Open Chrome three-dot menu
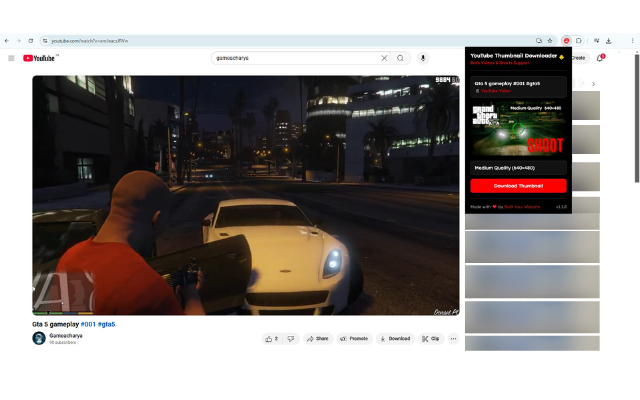 (632, 40)
